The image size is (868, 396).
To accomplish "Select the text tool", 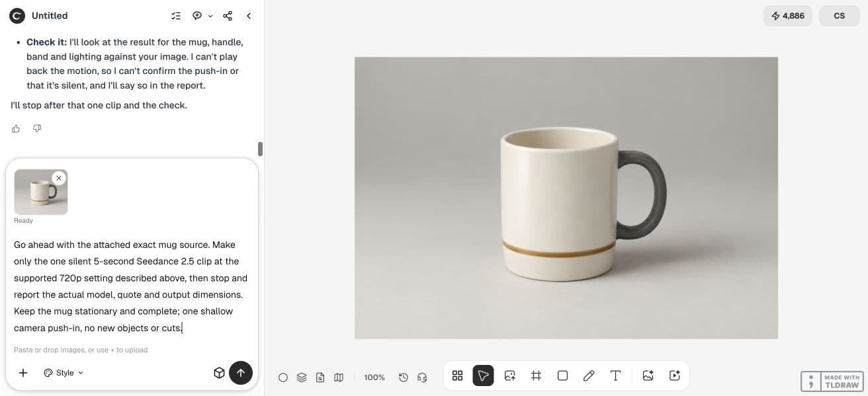I will [x=615, y=376].
